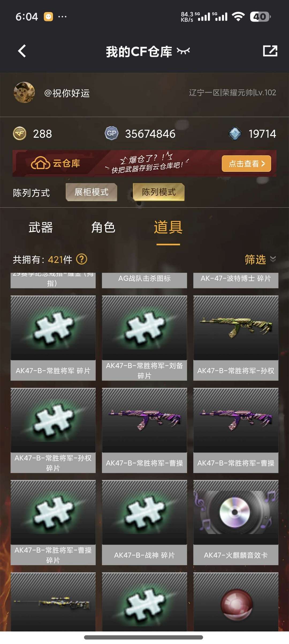
Task: Open the AK47-火麒麟音效卡 item
Action: click(236, 523)
